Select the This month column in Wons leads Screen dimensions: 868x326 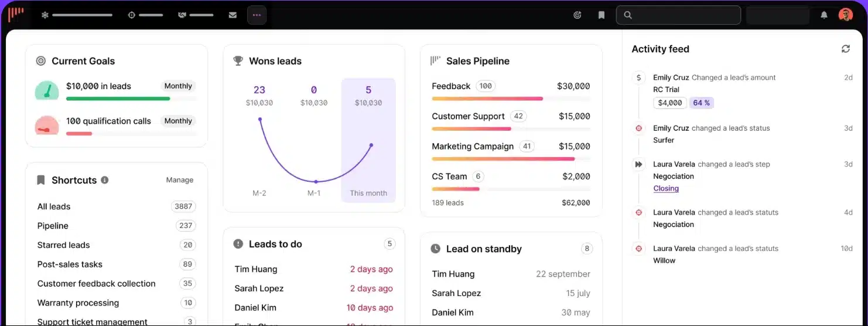click(x=368, y=141)
